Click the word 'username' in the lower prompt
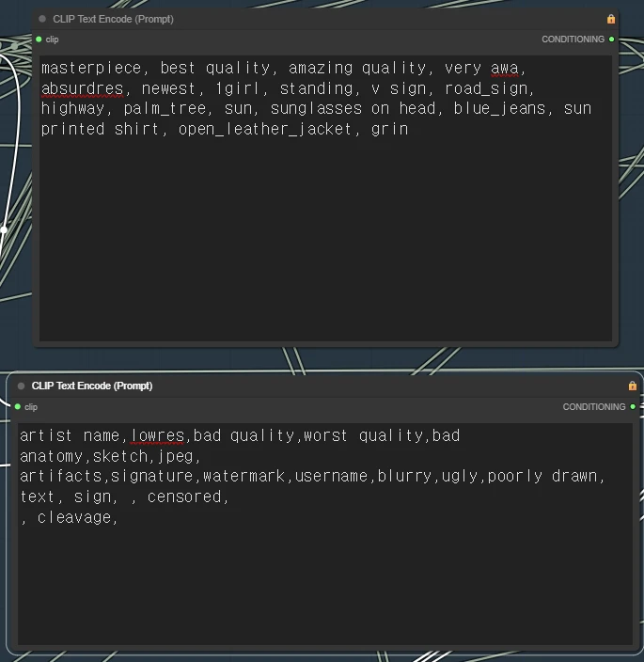 331,476
